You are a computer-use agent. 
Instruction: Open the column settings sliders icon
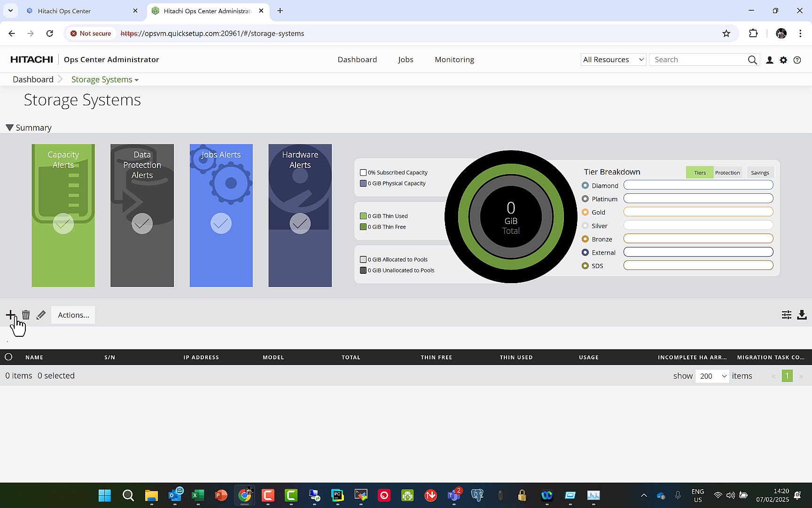click(786, 315)
